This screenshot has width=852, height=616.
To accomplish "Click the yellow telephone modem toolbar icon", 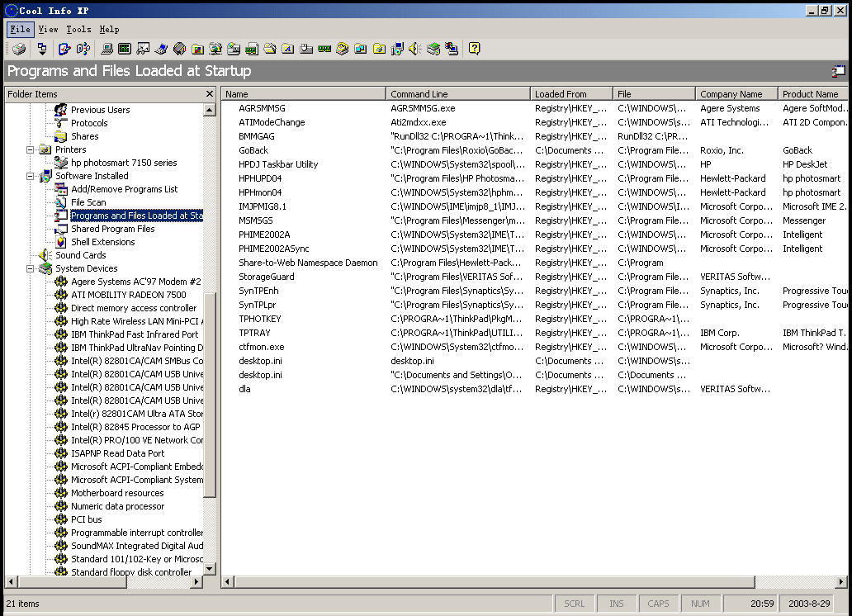I will pos(343,49).
